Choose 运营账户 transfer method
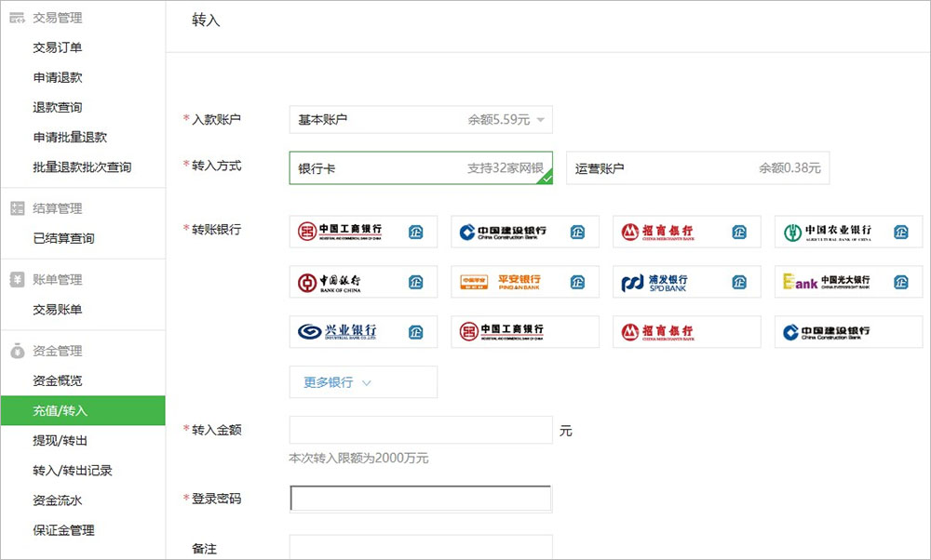 [697, 167]
